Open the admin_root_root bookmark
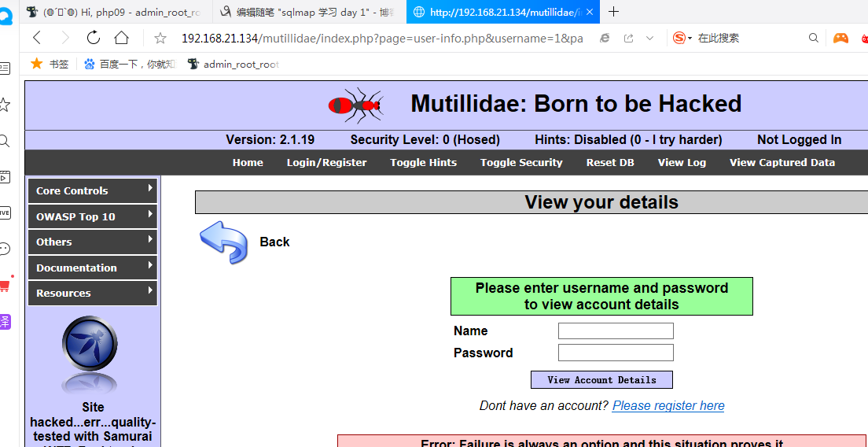This screenshot has width=868, height=447. point(233,65)
